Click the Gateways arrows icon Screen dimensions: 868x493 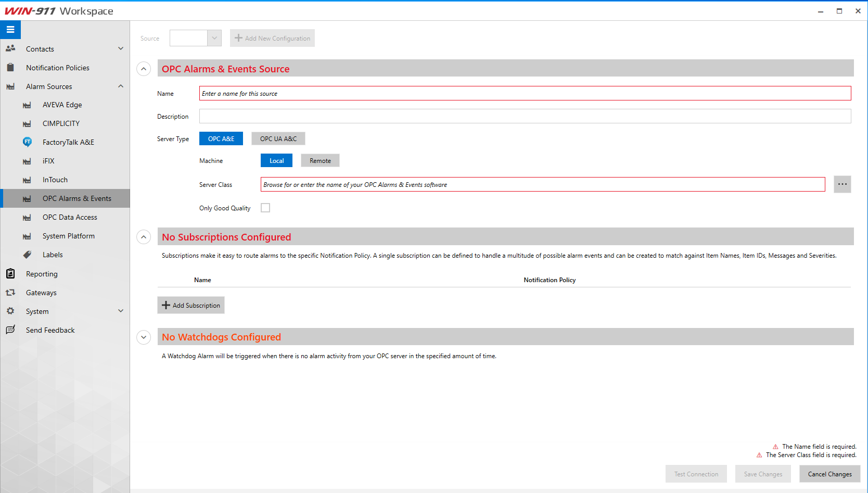10,293
